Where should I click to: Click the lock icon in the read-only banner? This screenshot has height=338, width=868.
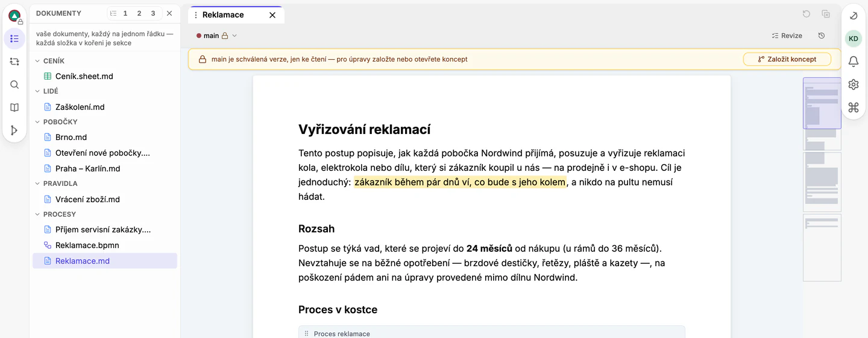point(203,59)
